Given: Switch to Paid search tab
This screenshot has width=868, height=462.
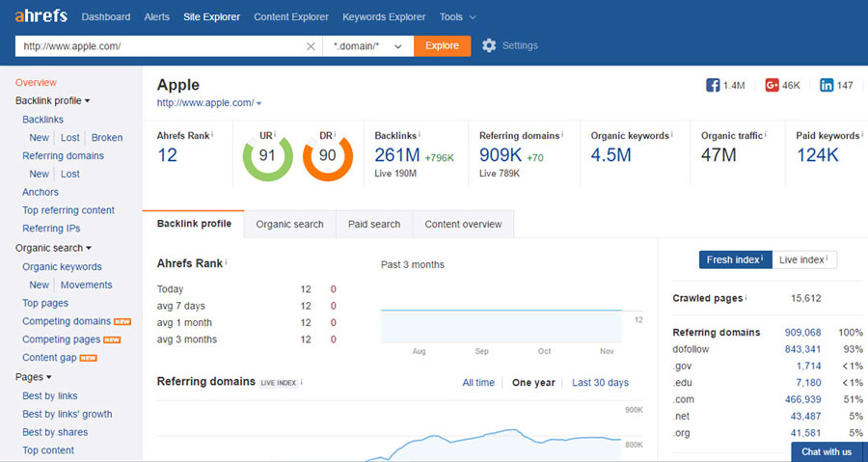Looking at the screenshot, I should (374, 224).
